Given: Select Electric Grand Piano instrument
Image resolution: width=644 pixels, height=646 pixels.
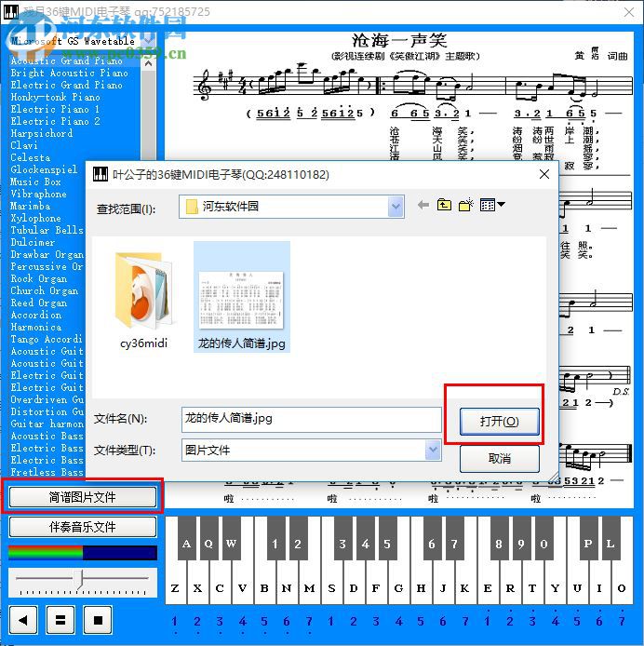Looking at the screenshot, I should 66,85.
